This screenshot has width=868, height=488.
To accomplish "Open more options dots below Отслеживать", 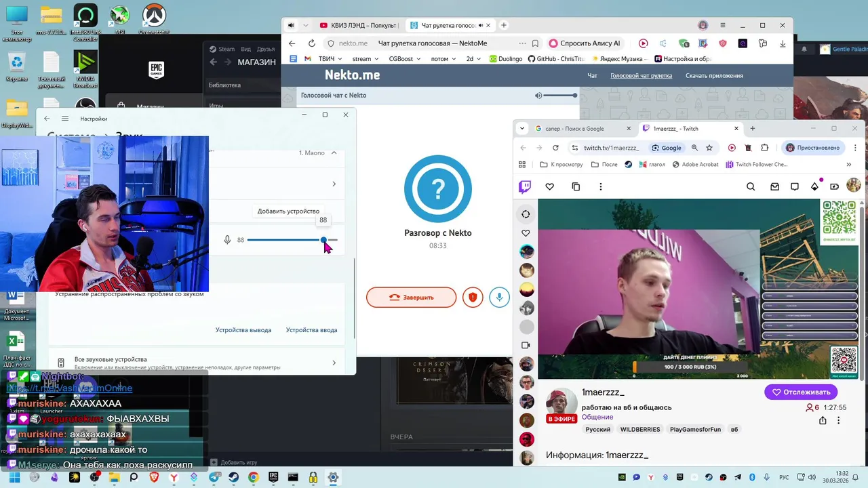I will [839, 420].
